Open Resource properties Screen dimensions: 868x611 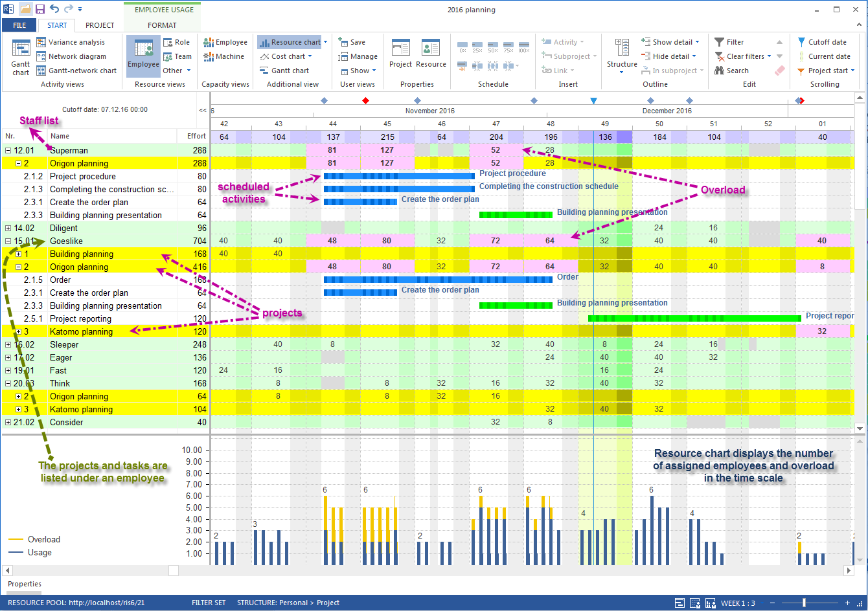[431, 54]
